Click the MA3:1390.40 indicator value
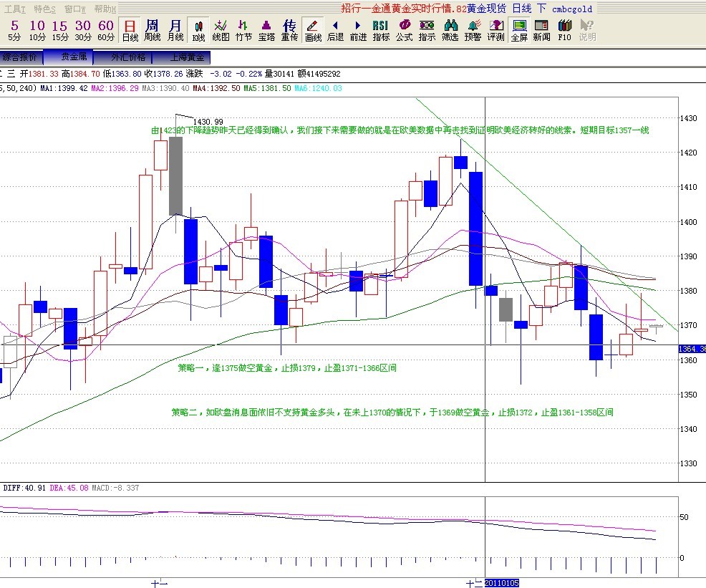 pos(165,88)
